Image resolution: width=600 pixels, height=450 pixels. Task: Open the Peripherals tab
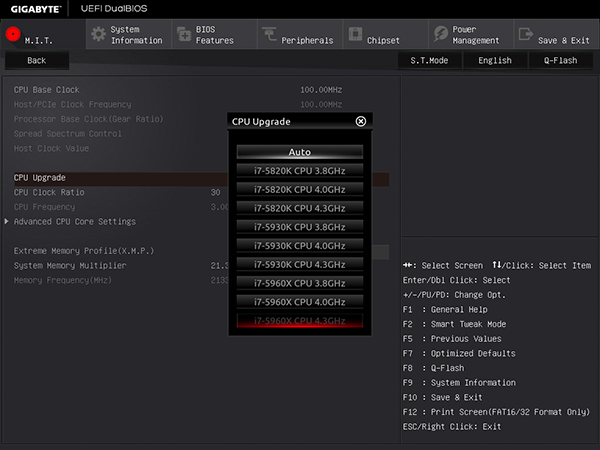[x=300, y=34]
